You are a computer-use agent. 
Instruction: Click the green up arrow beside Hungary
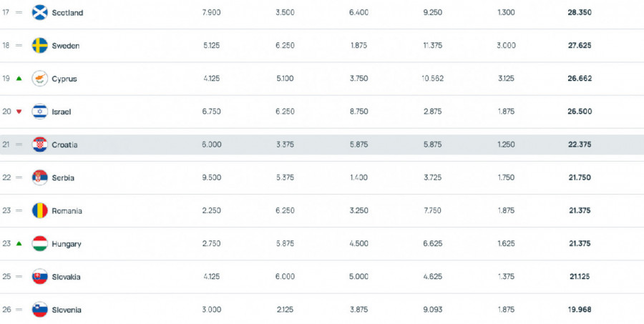(x=19, y=243)
